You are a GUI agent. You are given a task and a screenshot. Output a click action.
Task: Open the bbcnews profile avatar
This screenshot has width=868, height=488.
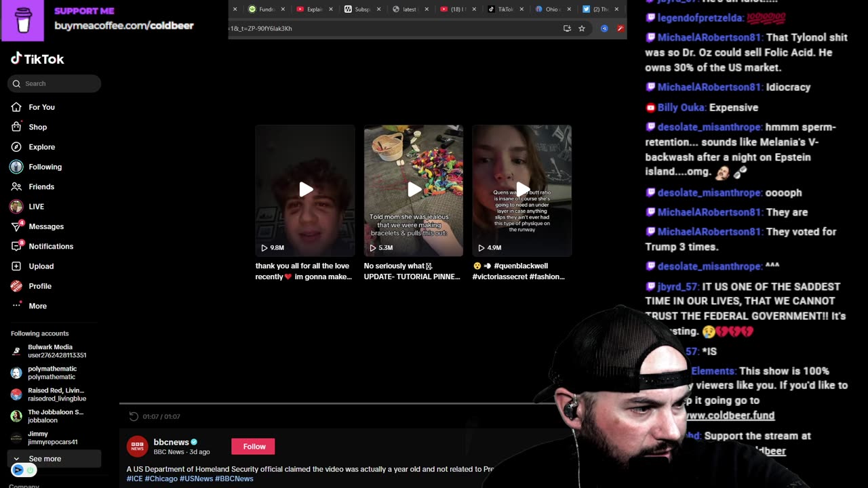click(x=138, y=447)
